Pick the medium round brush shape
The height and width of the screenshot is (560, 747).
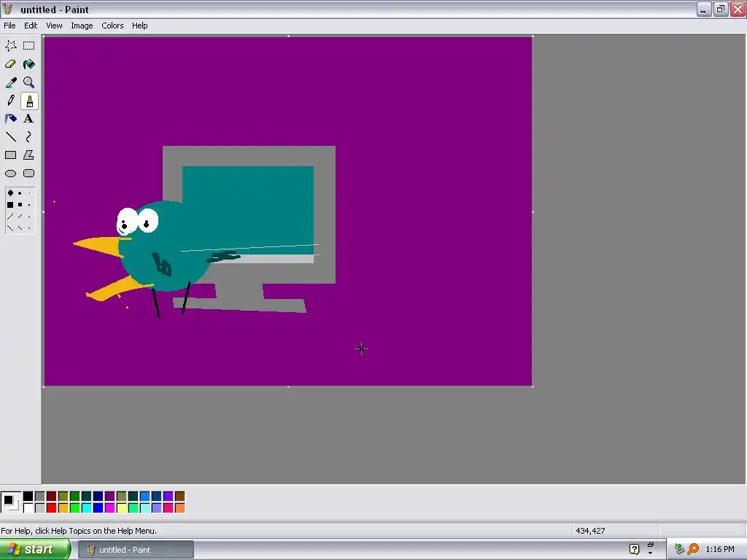pos(20,192)
